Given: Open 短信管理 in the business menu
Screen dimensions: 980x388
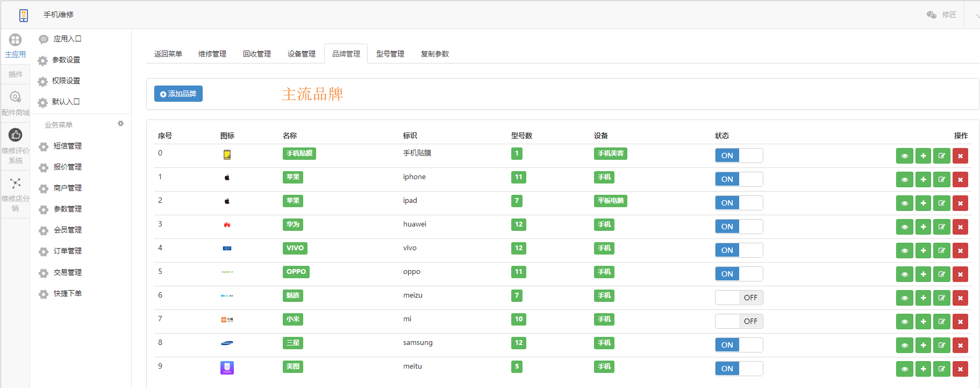Looking at the screenshot, I should pyautogui.click(x=68, y=146).
